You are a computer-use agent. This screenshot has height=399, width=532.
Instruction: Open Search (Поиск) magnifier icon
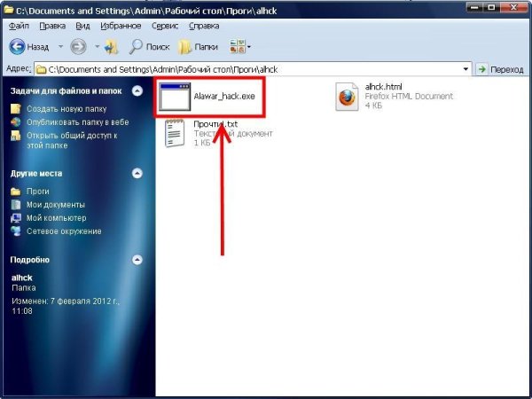click(136, 46)
